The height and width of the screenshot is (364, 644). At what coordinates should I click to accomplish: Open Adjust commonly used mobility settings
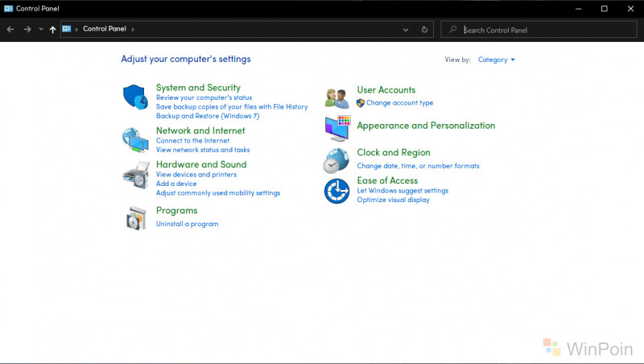218,193
